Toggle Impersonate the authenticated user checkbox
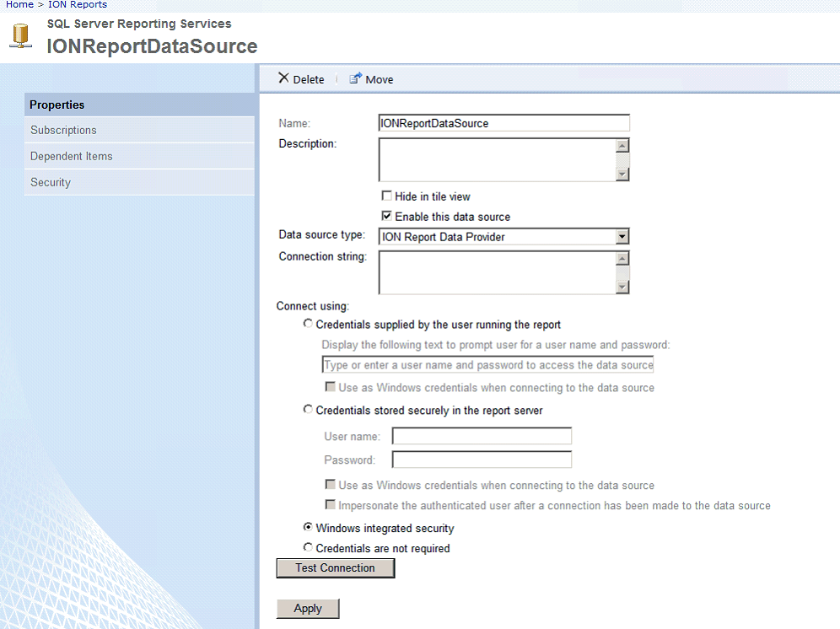This screenshot has height=629, width=840. [331, 505]
